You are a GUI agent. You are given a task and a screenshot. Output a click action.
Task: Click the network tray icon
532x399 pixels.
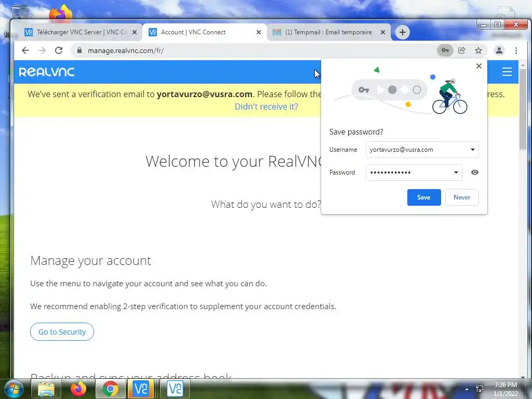coord(480,389)
